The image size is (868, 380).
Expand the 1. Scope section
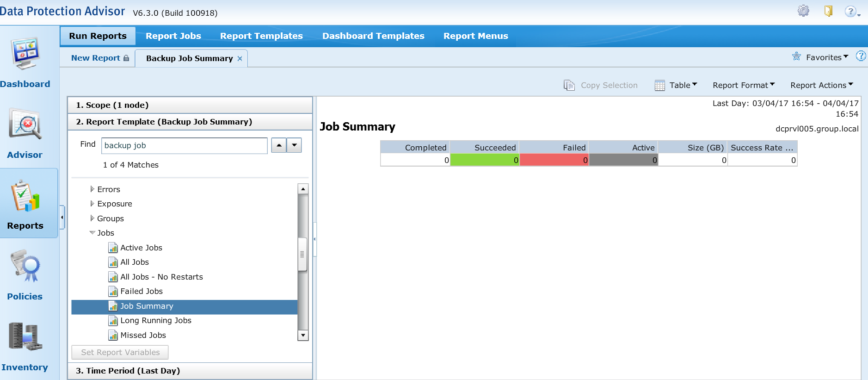[x=190, y=105]
